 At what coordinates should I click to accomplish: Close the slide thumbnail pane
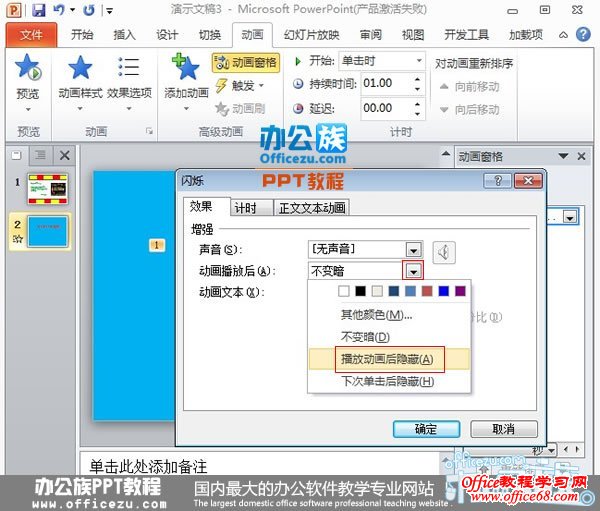(64, 155)
